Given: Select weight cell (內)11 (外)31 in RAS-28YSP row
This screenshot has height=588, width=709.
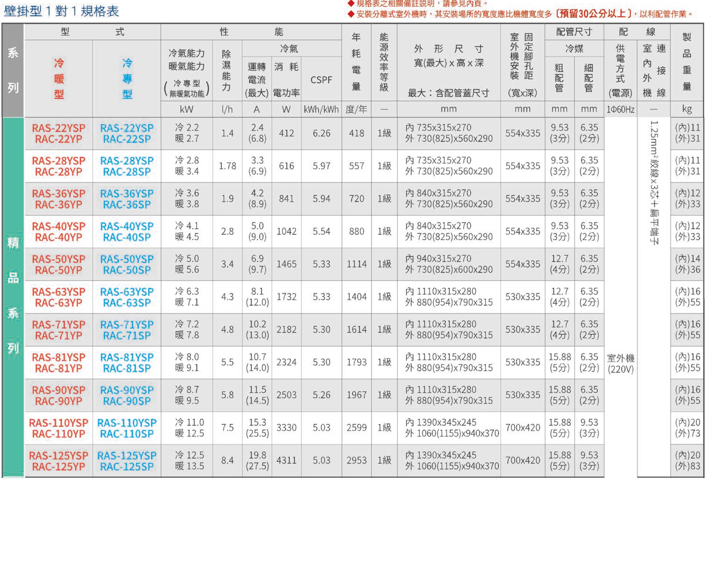Looking at the screenshot, I should (x=687, y=166).
